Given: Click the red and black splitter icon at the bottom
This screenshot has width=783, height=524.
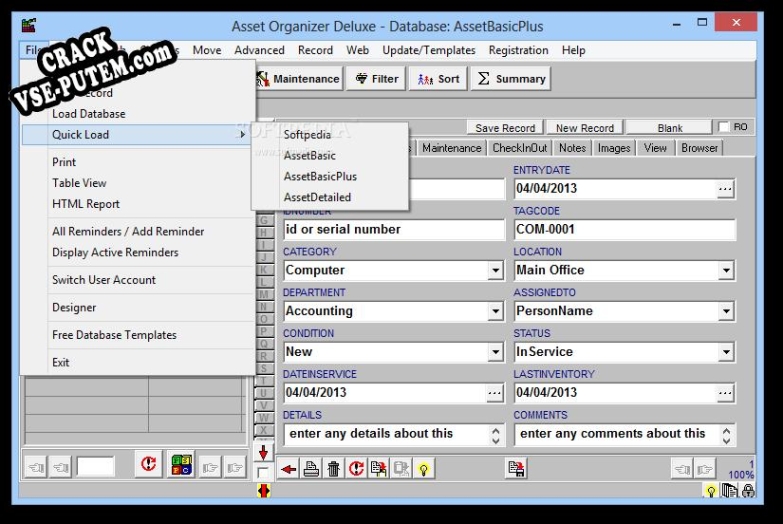Looking at the screenshot, I should [x=263, y=491].
